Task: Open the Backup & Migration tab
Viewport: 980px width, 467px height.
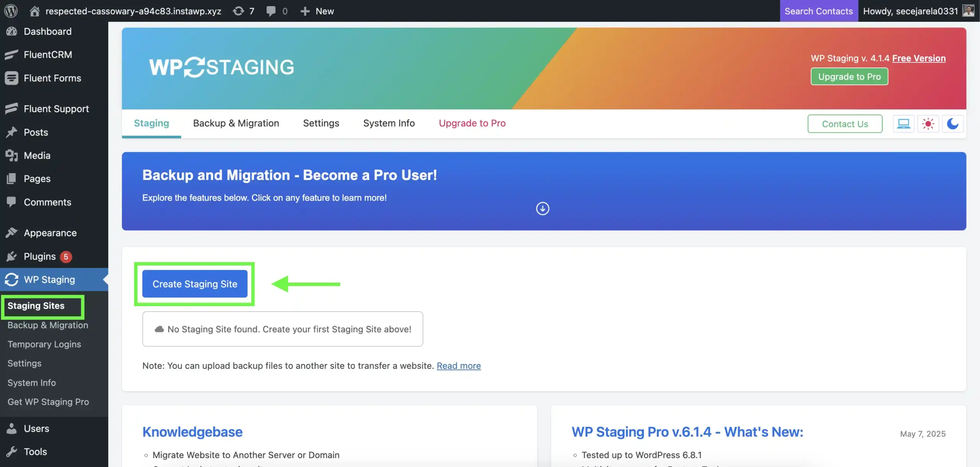Action: [x=236, y=123]
